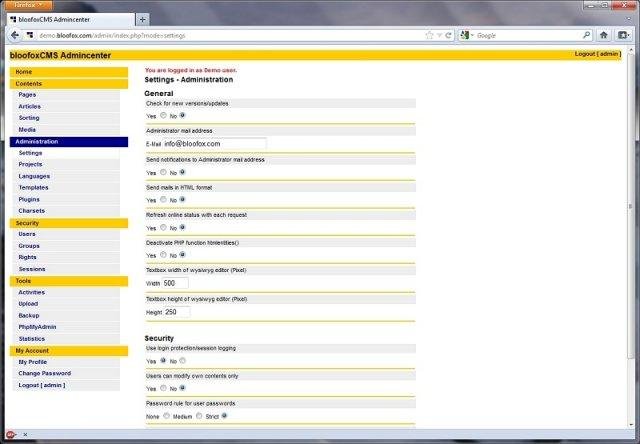
Task: Click the search magnifier icon in the search box
Action: [585, 34]
